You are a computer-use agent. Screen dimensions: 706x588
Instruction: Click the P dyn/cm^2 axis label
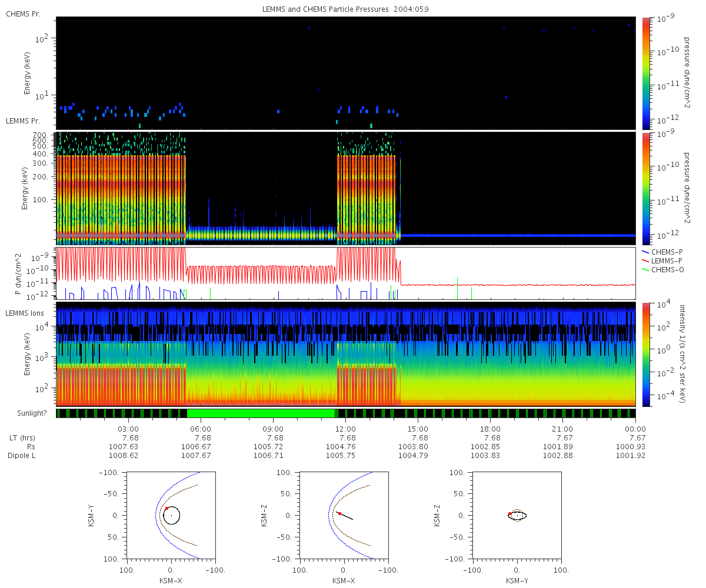pos(18,274)
